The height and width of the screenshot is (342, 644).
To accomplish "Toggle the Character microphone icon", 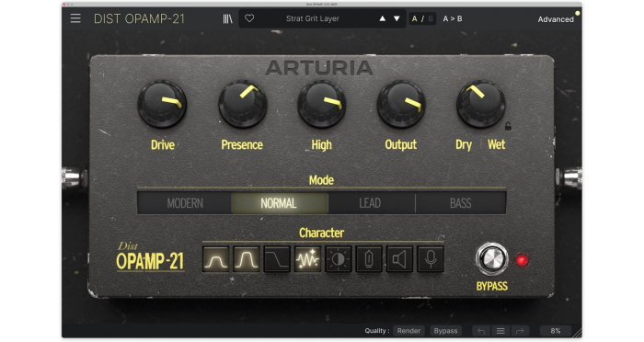I will tap(431, 259).
